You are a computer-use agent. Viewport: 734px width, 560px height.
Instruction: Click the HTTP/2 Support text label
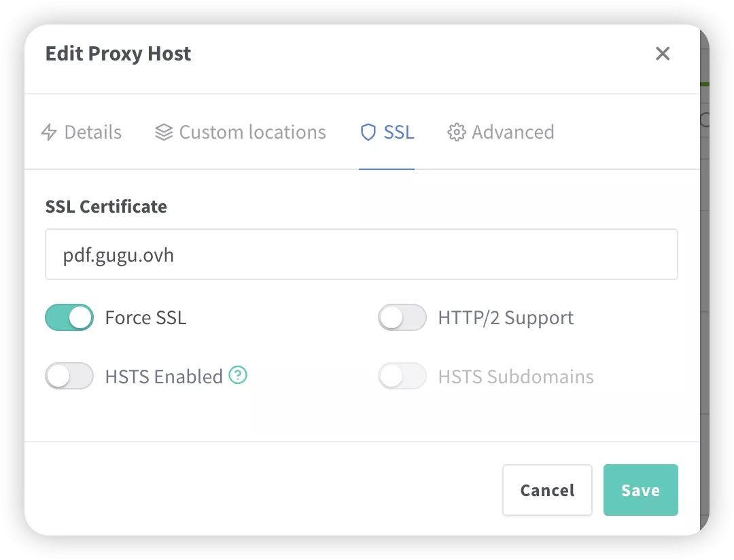506,318
